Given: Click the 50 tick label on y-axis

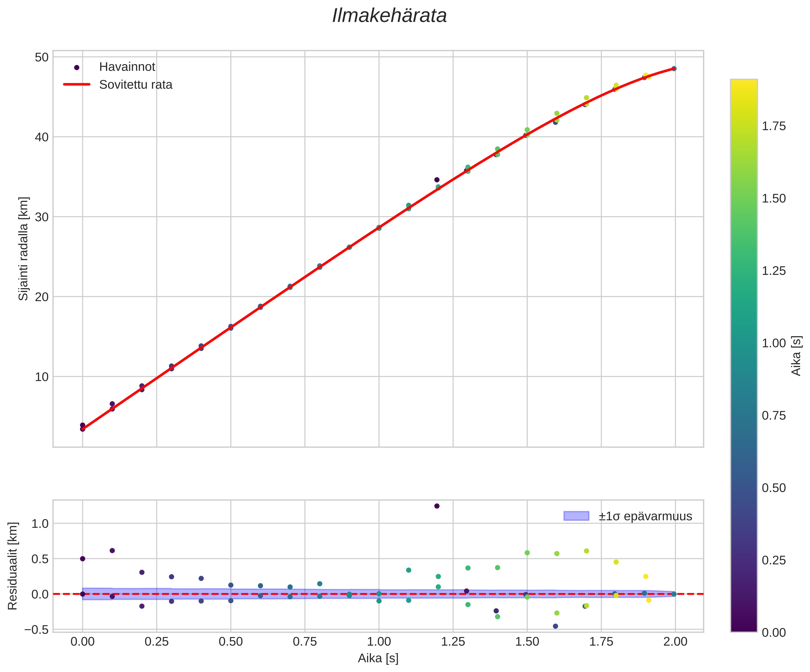Looking at the screenshot, I should tap(42, 57).
